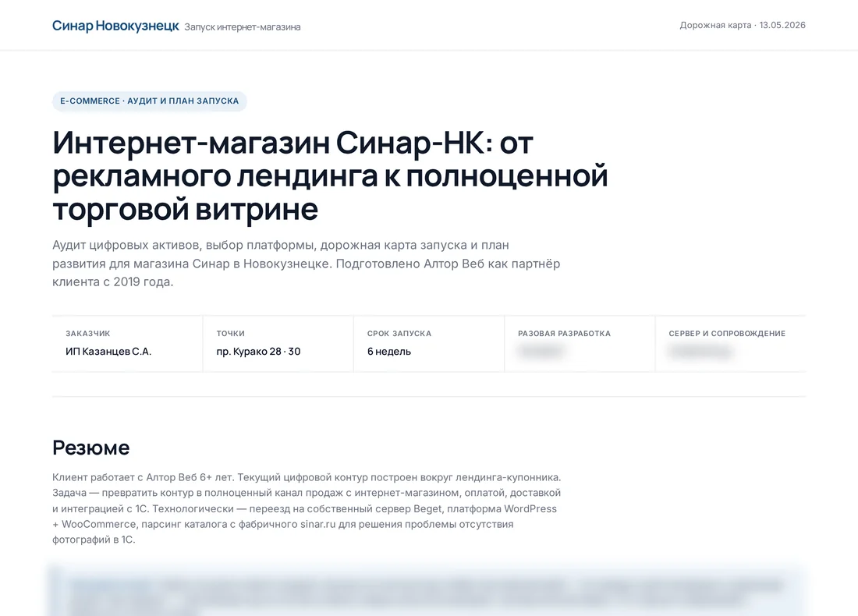858x616 pixels.
Task: Click the E-COMMERCE · АУДИТ И ПЛАН ЗАПУСКА badge
Action: (x=150, y=101)
